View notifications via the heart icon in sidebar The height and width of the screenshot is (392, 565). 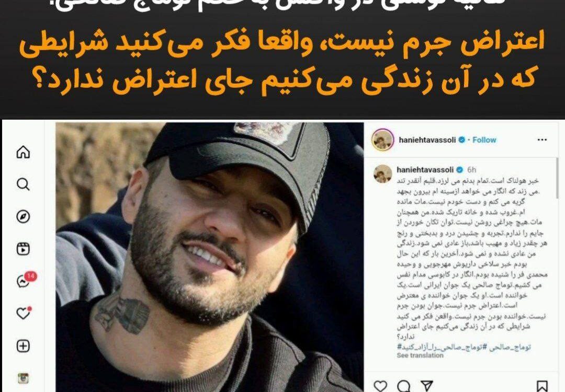24,313
